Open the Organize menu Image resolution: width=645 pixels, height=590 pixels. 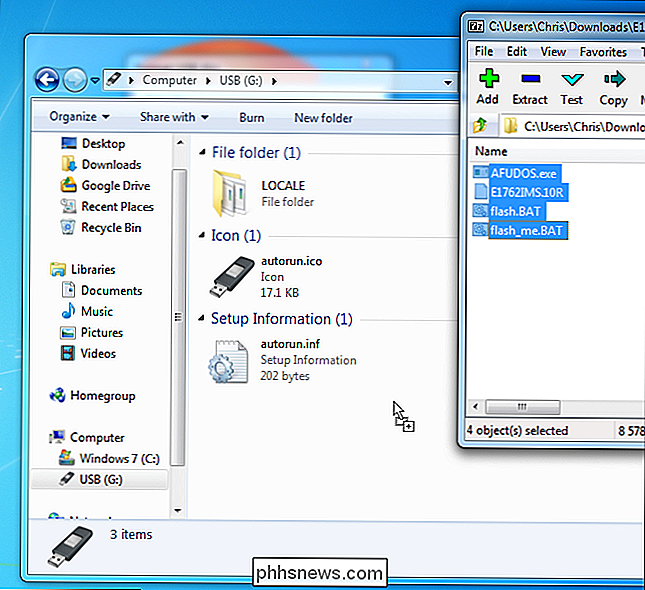(x=79, y=117)
